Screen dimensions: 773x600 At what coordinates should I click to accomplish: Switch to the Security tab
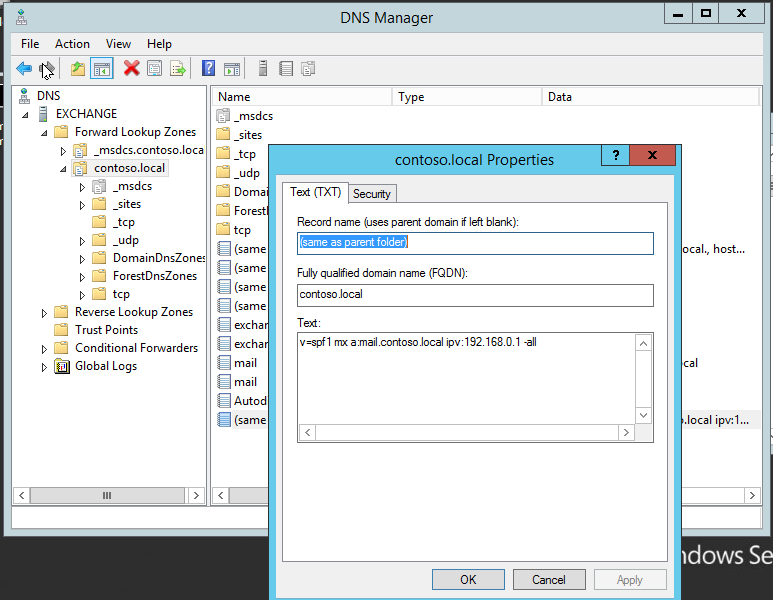(x=372, y=194)
